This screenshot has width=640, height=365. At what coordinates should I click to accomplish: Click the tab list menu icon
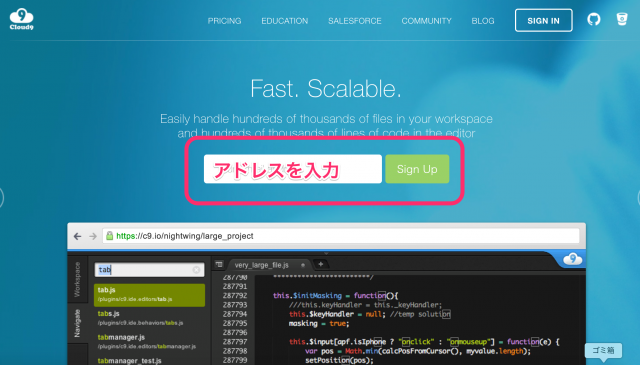(219, 265)
